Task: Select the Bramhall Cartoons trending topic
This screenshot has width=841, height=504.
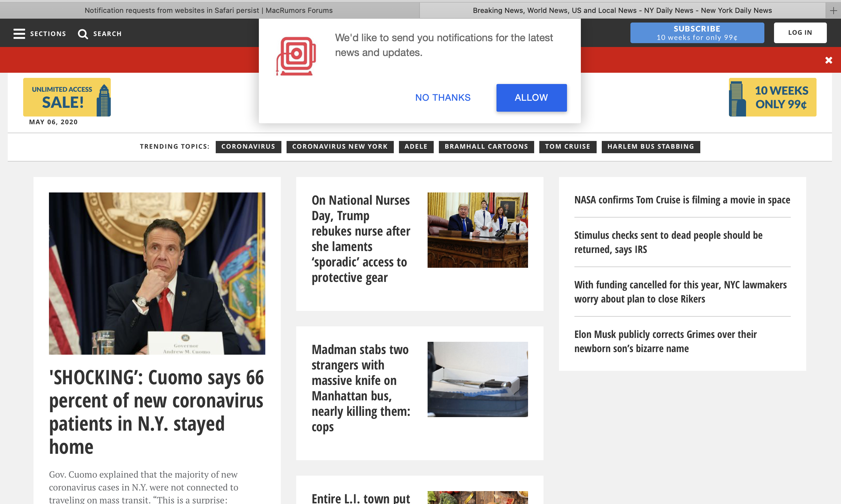Action: point(486,146)
